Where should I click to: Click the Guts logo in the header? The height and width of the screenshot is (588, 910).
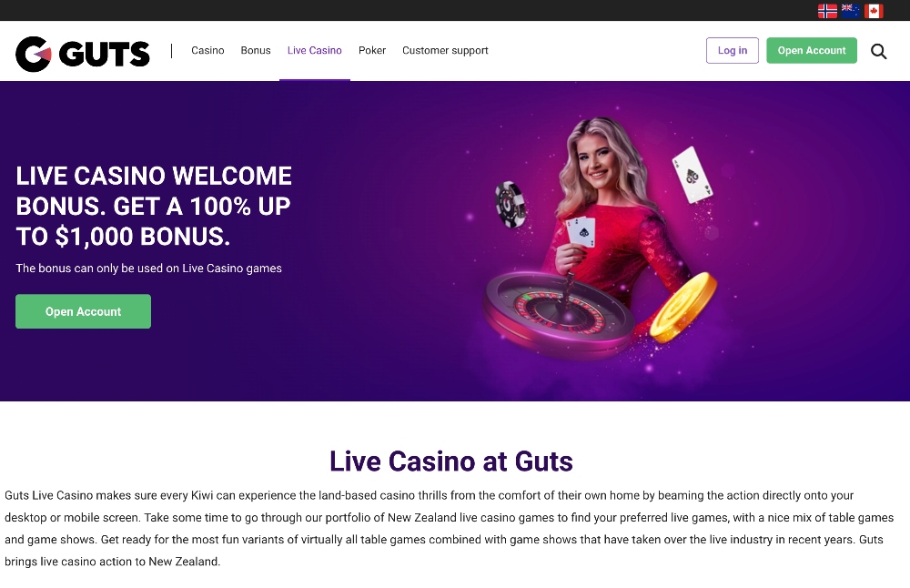pos(83,54)
